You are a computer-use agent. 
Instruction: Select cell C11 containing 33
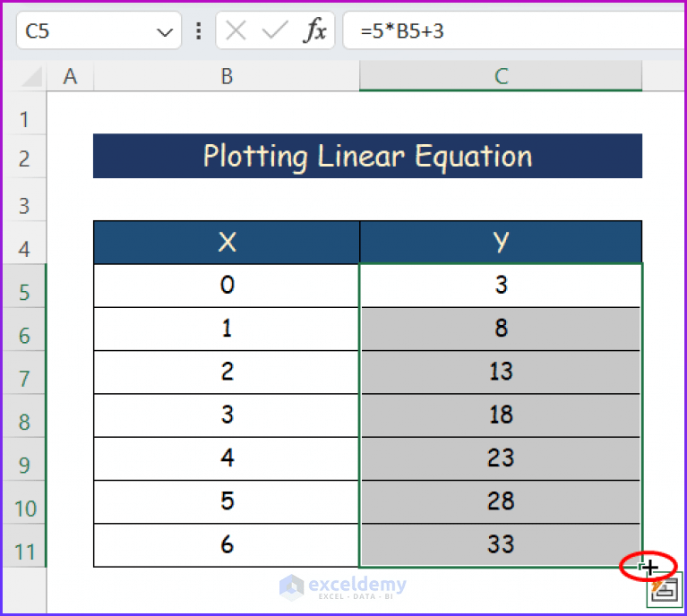(x=501, y=544)
